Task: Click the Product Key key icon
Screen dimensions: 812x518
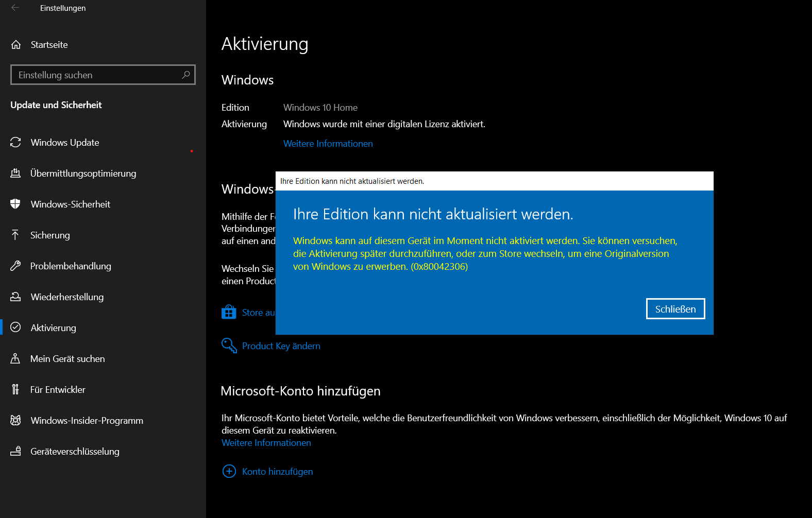Action: [229, 346]
